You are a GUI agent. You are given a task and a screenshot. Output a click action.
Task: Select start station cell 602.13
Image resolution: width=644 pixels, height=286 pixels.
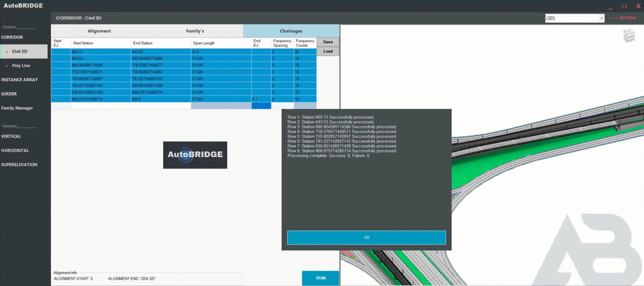click(x=101, y=52)
